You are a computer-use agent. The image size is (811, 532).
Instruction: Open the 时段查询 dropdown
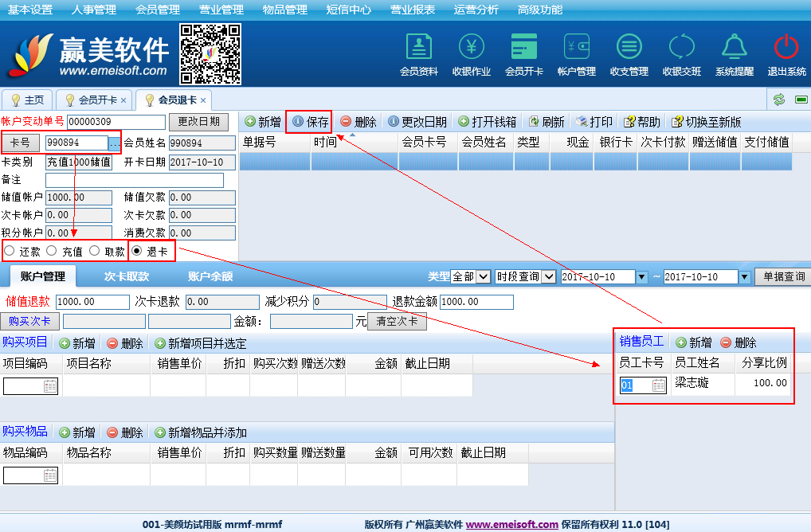click(x=549, y=277)
